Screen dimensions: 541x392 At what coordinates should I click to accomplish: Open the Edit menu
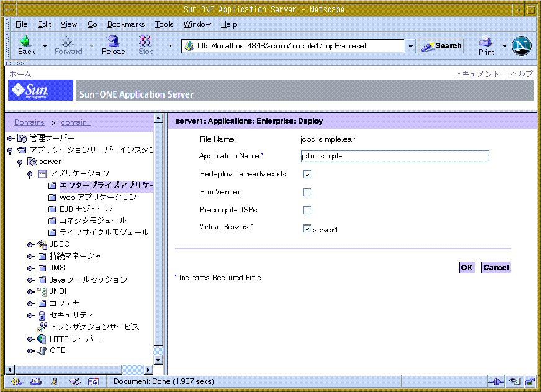click(44, 24)
